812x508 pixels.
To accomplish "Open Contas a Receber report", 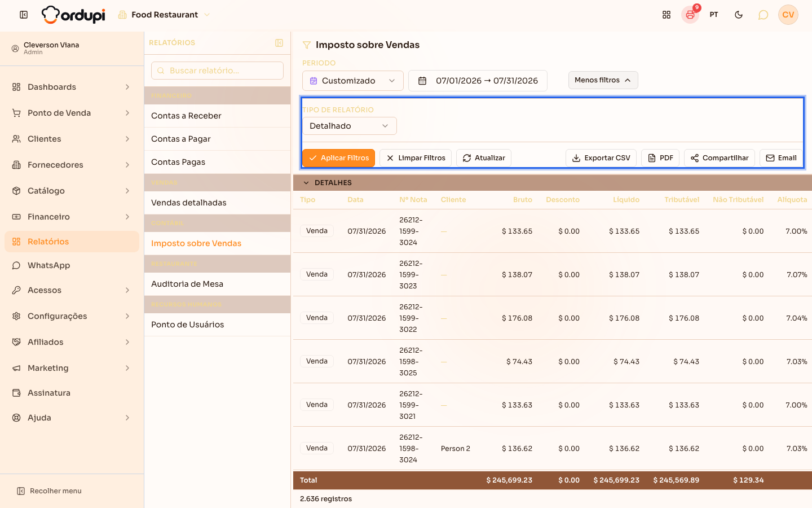I will point(217,116).
